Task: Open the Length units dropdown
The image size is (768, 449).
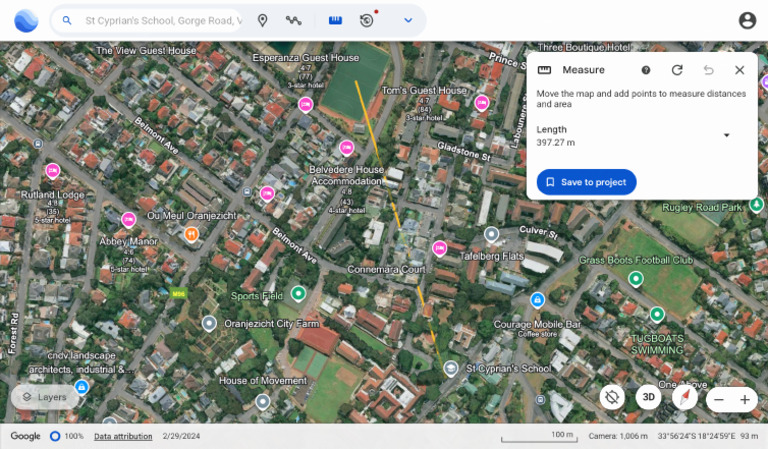Action: [x=727, y=135]
